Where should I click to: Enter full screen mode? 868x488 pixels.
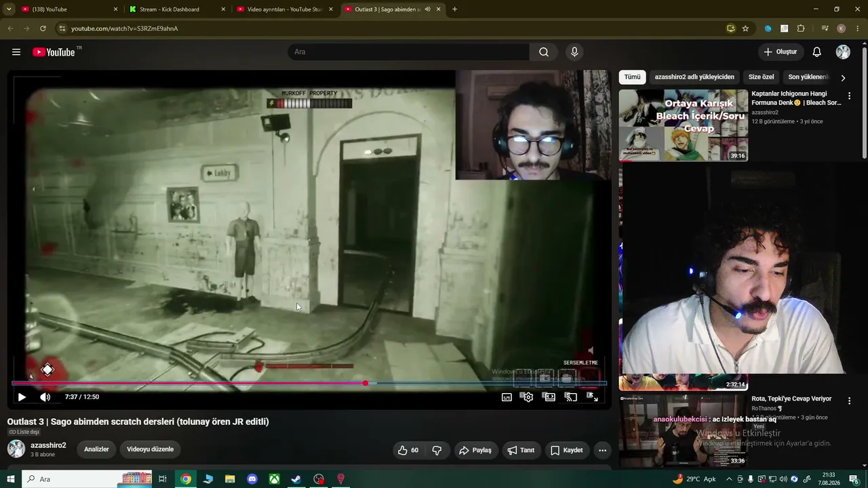(x=592, y=397)
